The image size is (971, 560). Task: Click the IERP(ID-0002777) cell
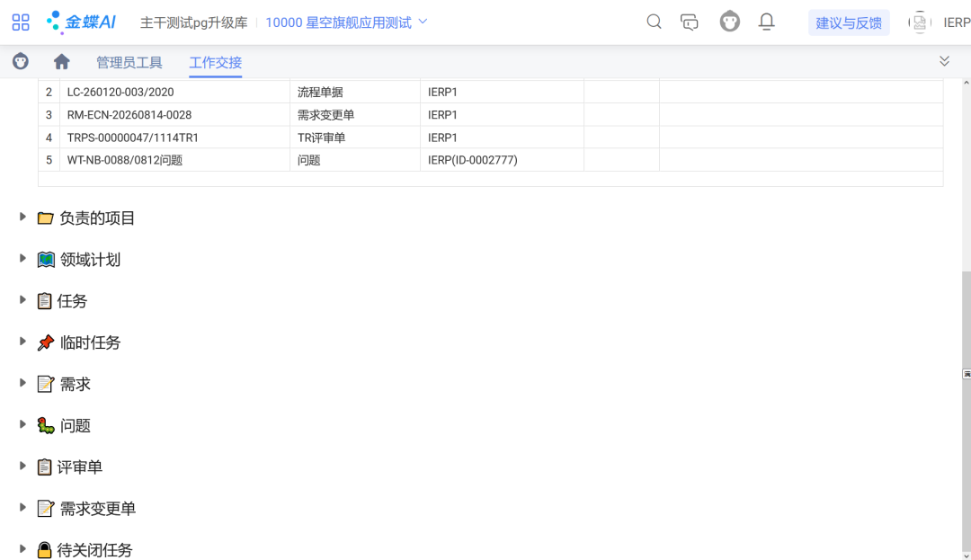coord(502,160)
